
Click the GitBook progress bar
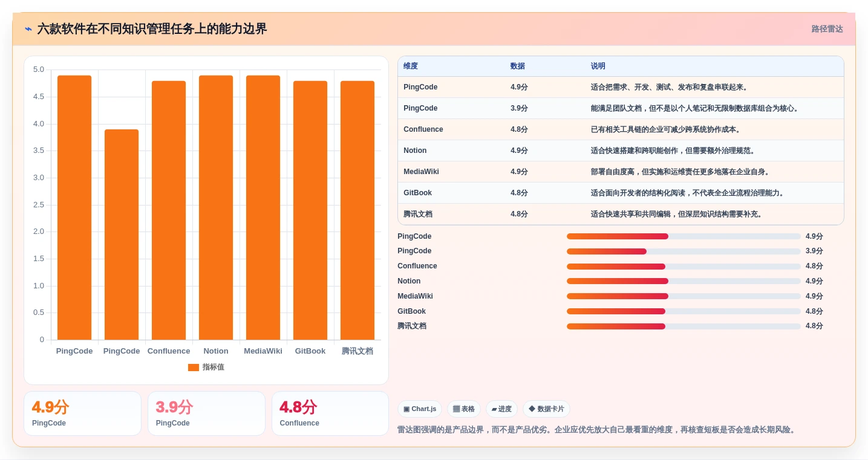click(684, 311)
